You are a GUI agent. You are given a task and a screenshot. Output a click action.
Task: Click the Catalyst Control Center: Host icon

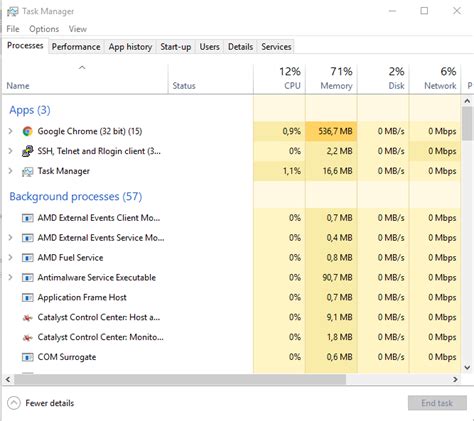(x=27, y=318)
